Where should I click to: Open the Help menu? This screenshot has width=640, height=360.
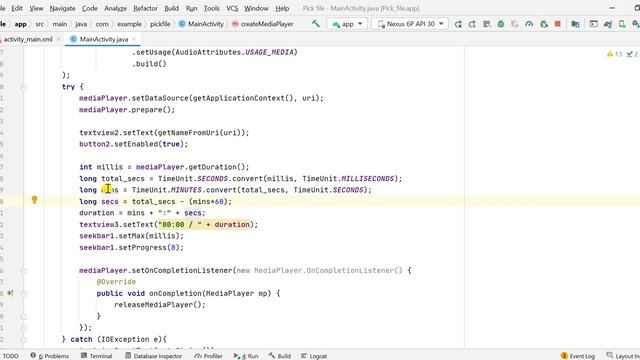pos(282,8)
